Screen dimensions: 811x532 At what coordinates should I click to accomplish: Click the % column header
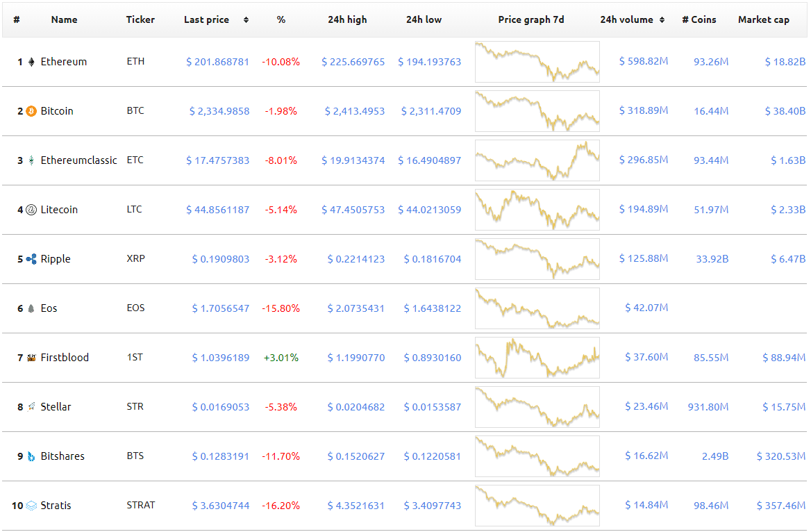(281, 19)
